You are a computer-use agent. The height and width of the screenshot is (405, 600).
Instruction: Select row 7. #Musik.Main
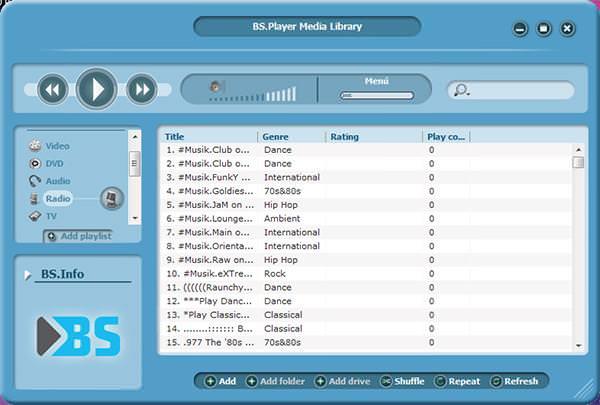(x=365, y=232)
